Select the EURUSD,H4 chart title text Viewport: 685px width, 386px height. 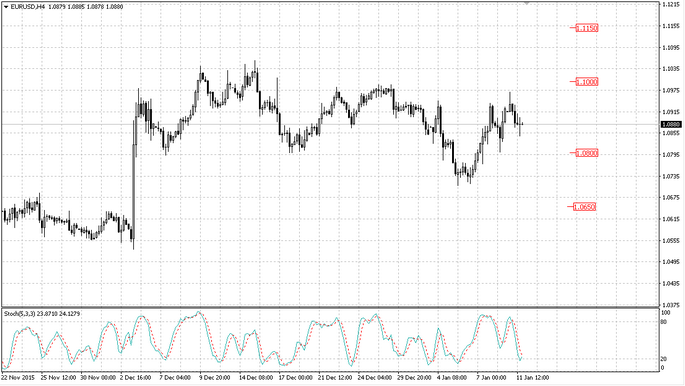27,7
